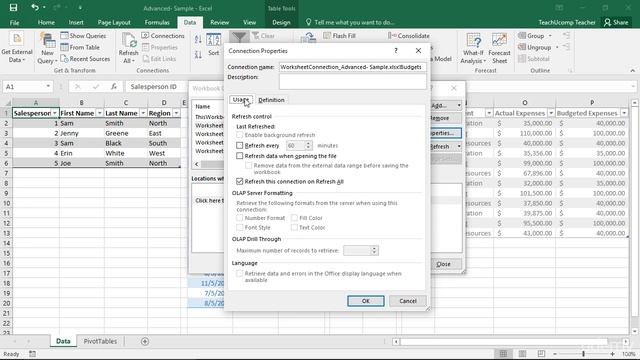Adjust refresh minutes spinner arrows

click(309, 145)
